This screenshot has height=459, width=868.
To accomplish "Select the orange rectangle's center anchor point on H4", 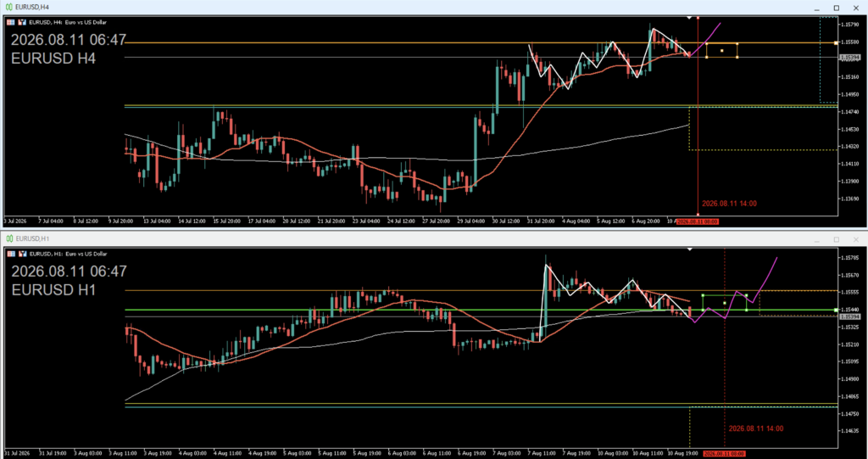I will click(722, 51).
